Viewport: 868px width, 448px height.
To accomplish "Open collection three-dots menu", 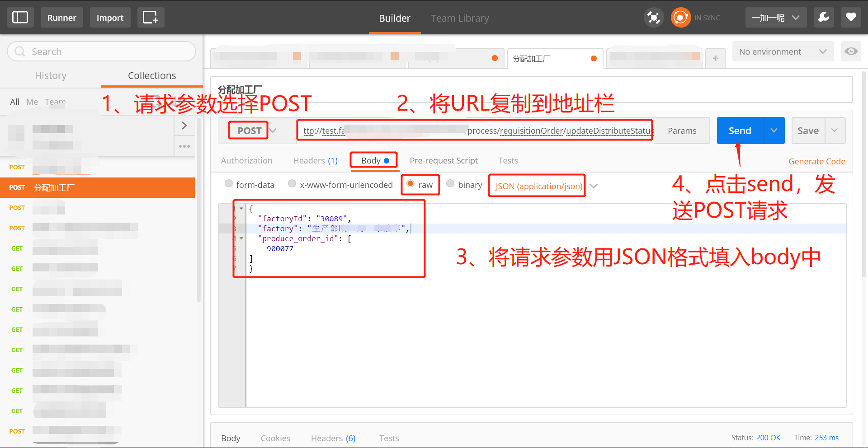I will [x=184, y=146].
